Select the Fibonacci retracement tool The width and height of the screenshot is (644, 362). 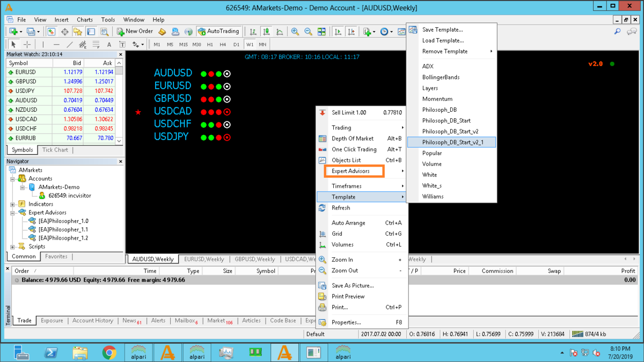[96, 45]
